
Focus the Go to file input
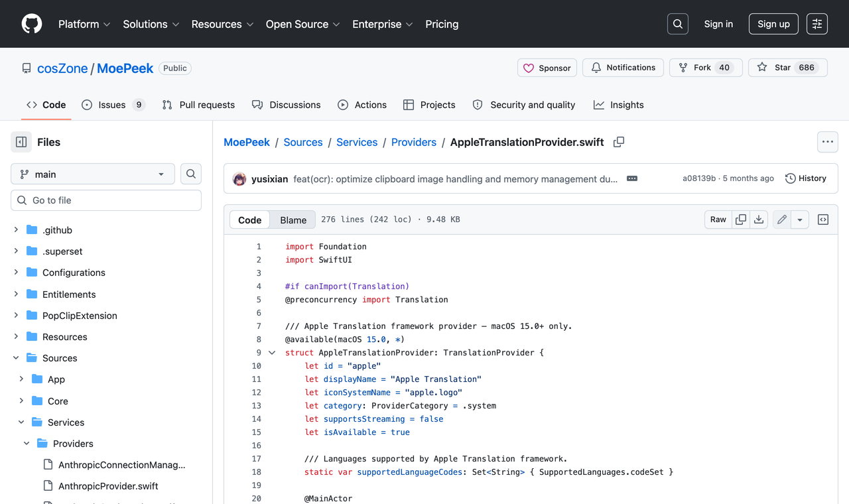[106, 200]
